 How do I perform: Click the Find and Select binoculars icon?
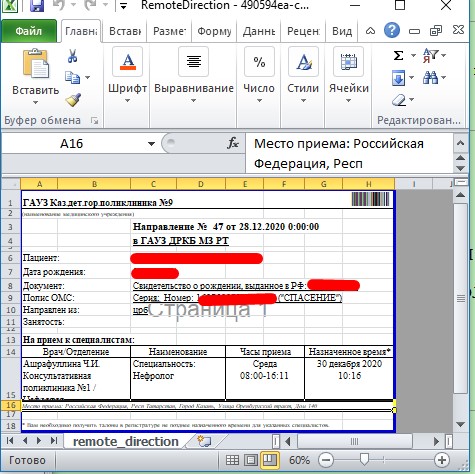[x=430, y=78]
